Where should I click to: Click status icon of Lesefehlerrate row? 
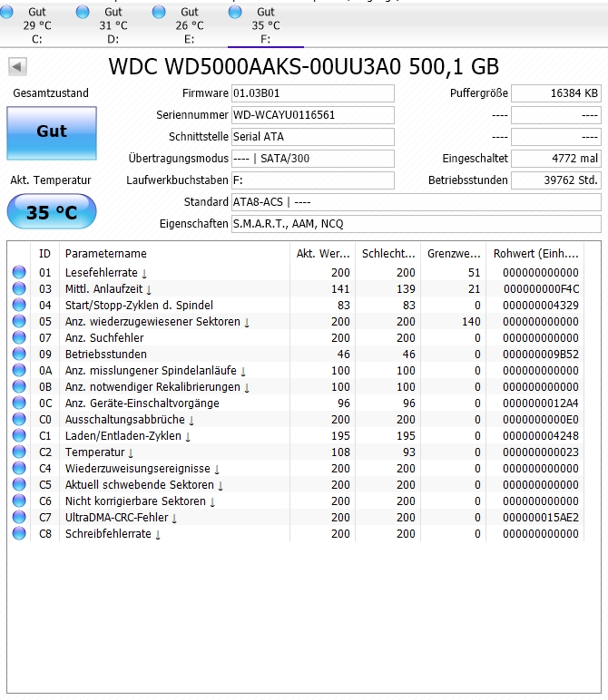[19, 272]
